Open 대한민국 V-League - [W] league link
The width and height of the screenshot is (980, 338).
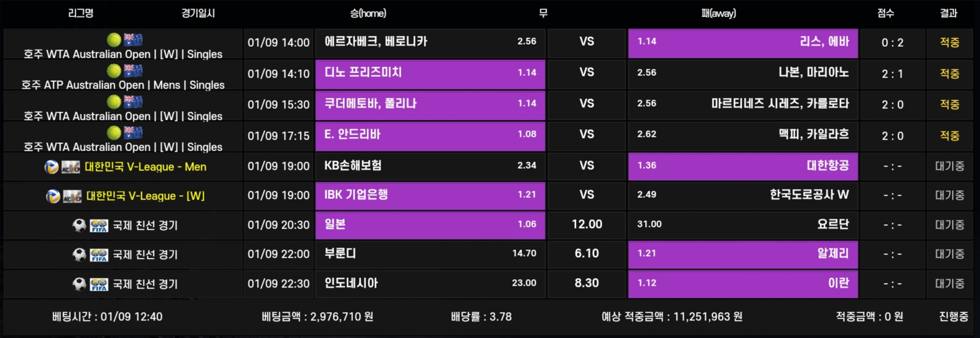coord(145,196)
